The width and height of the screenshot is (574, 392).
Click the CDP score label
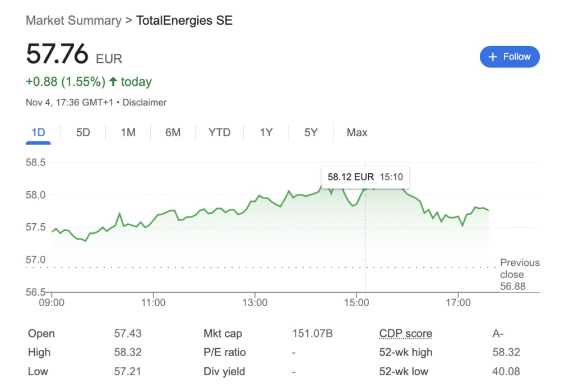(406, 333)
